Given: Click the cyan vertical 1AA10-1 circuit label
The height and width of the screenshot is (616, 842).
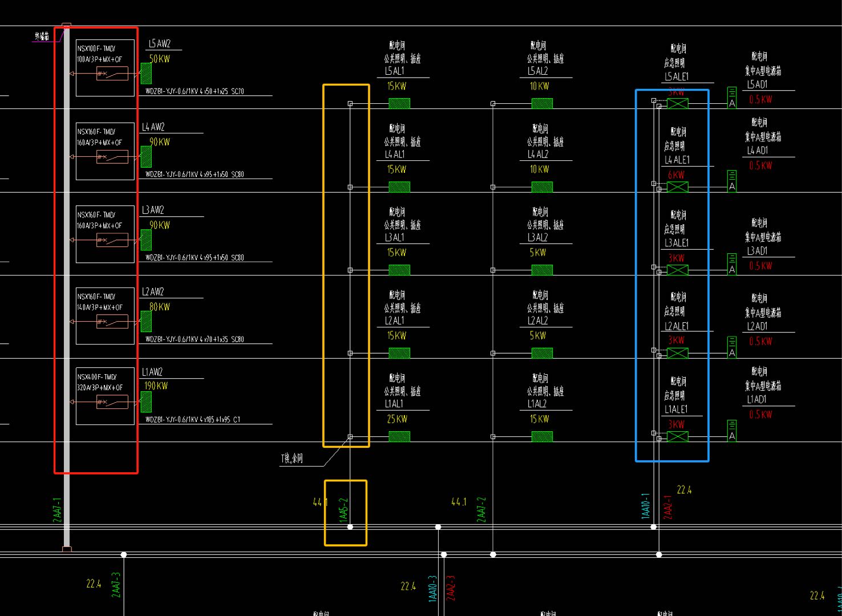Looking at the screenshot, I should click(x=646, y=506).
